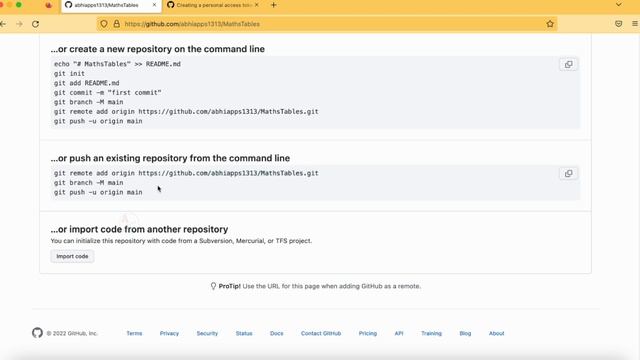The width and height of the screenshot is (640, 360).
Task: Click the Import code button
Action: 72,256
